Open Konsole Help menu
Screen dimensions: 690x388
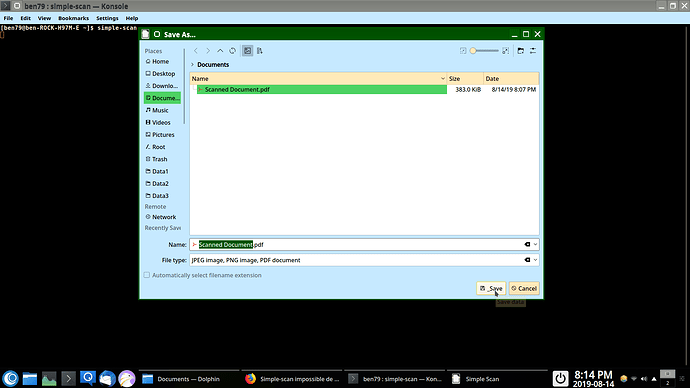click(132, 18)
